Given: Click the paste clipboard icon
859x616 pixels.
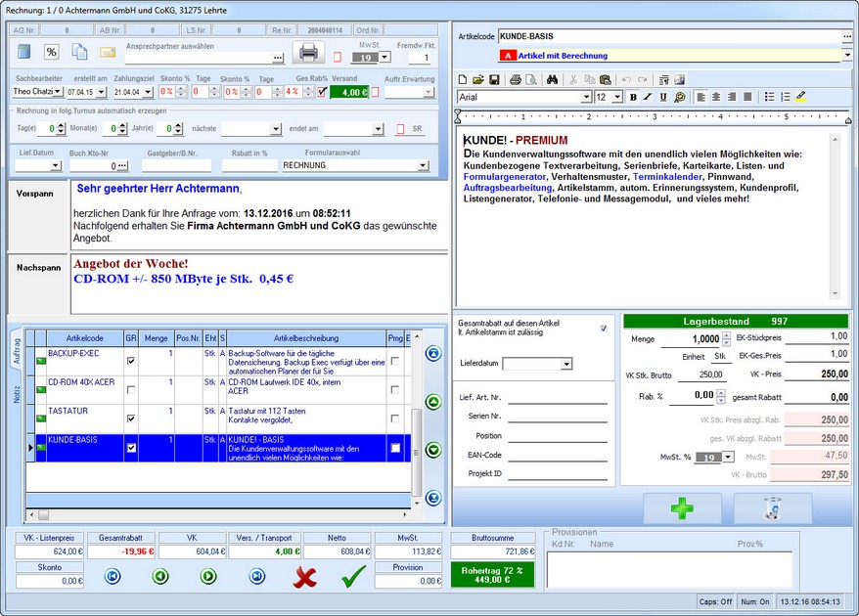Looking at the screenshot, I should pos(605,80).
